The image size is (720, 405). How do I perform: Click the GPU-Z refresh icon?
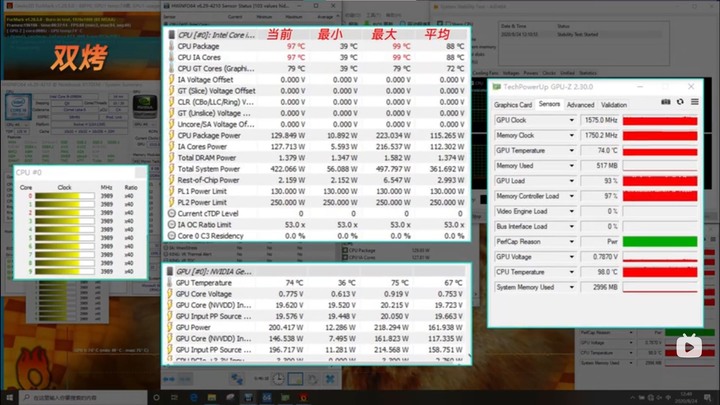680,102
